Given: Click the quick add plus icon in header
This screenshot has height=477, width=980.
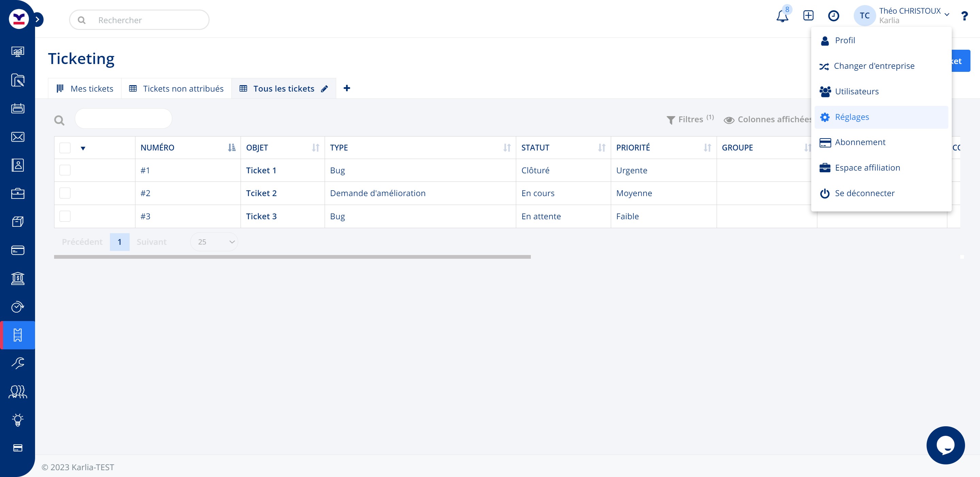Looking at the screenshot, I should pos(808,16).
